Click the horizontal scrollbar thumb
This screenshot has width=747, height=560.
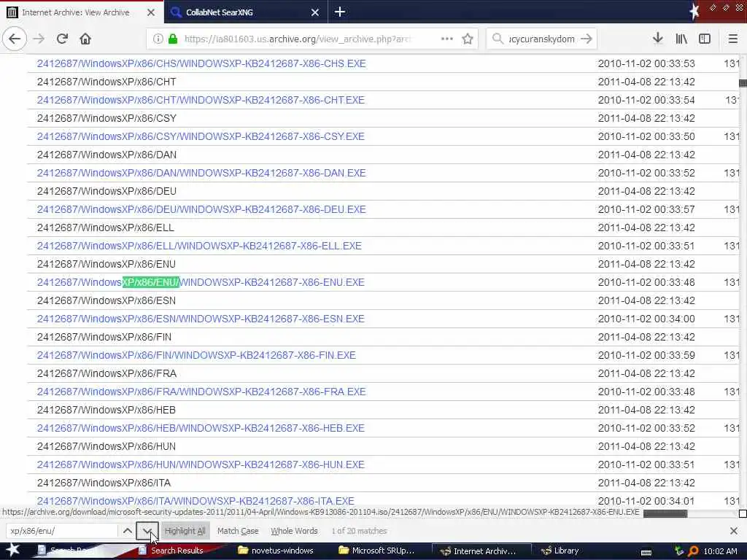tap(665, 513)
